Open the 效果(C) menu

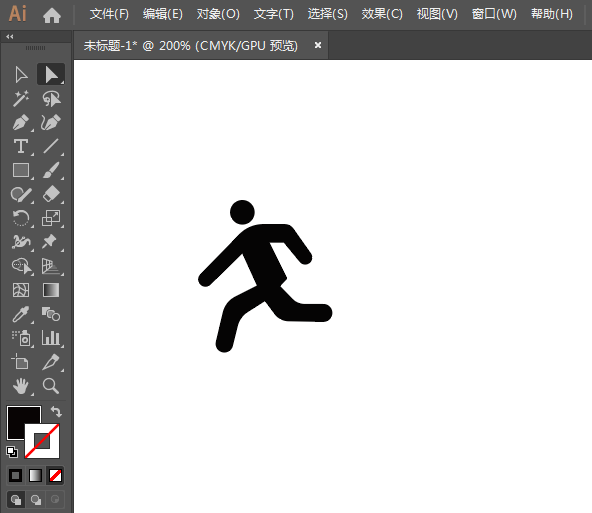[x=382, y=14]
